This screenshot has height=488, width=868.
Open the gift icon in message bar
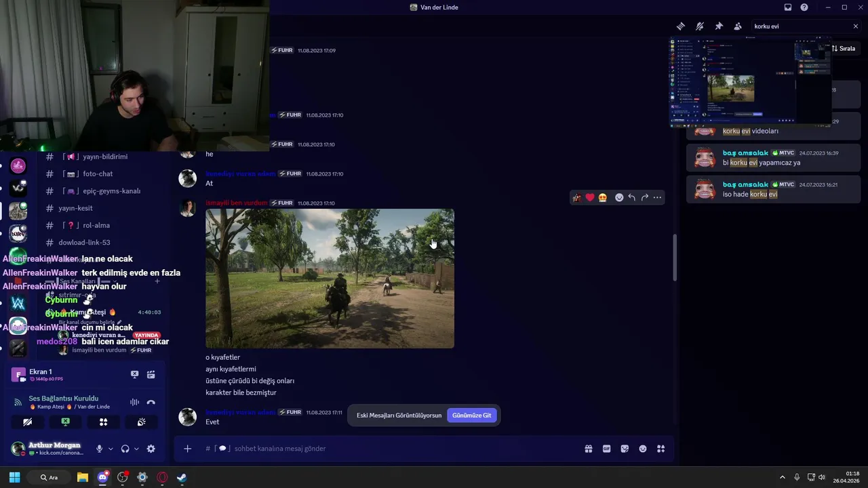pos(589,449)
